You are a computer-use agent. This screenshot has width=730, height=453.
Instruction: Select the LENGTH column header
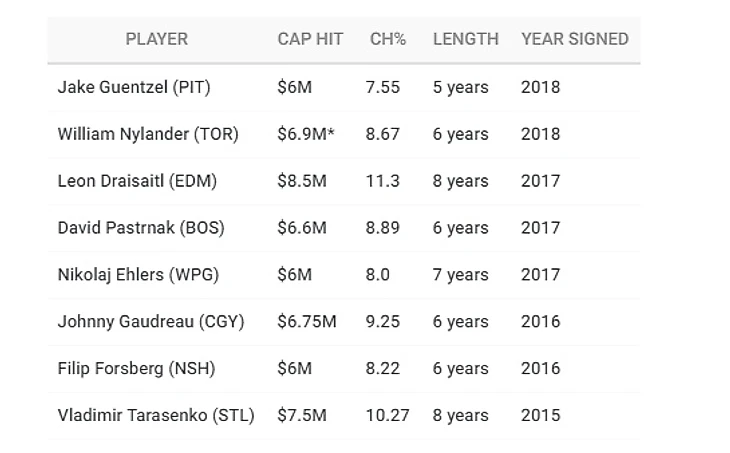(465, 39)
